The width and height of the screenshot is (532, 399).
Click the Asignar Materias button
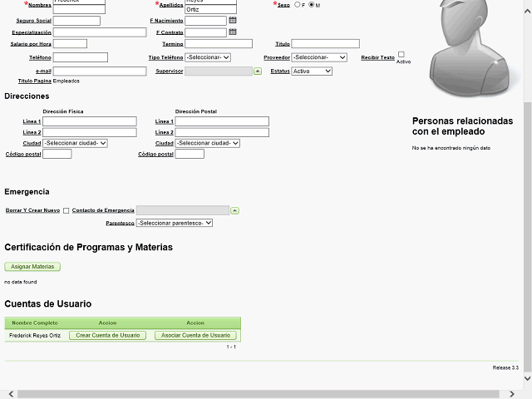(32, 267)
